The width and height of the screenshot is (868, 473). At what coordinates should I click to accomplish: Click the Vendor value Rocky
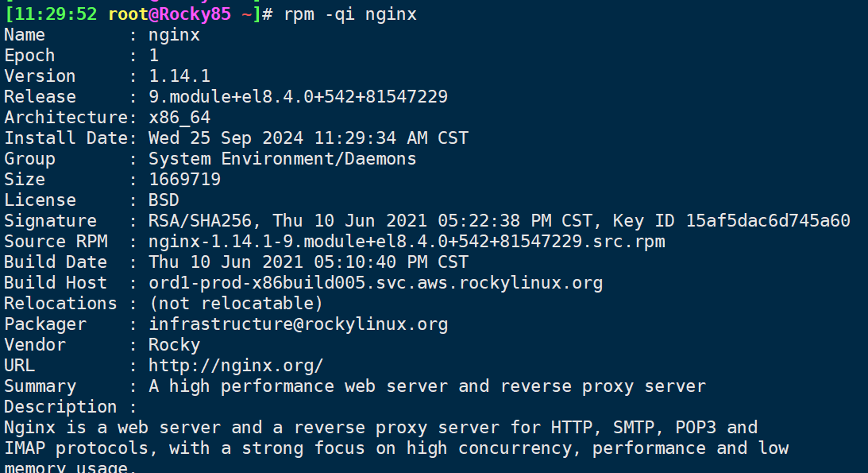(x=174, y=345)
